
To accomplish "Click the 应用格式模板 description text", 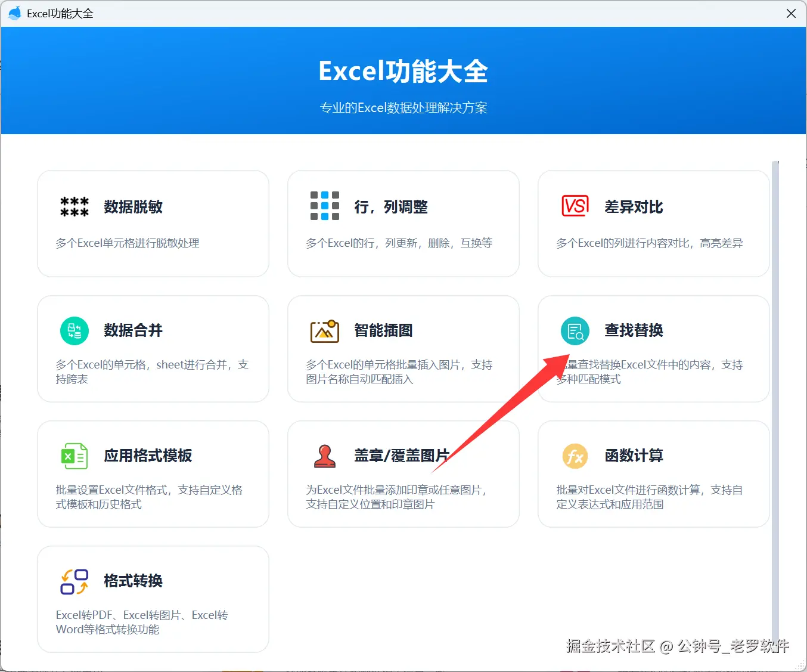I will point(149,497).
